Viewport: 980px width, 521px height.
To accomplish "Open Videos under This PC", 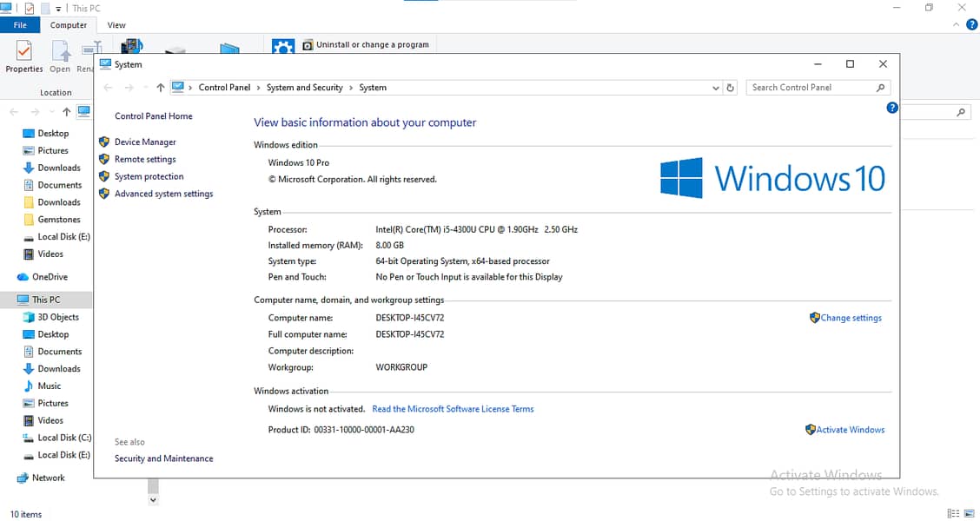I will (50, 420).
